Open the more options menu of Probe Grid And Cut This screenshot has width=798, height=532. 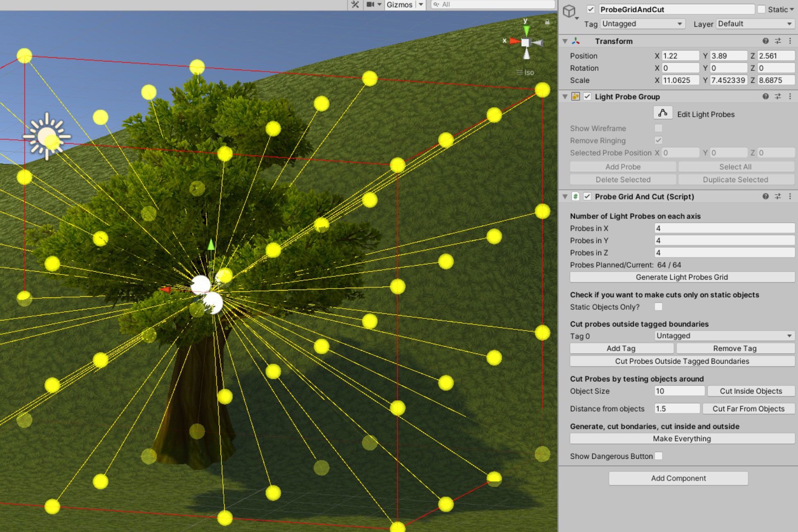(790, 196)
